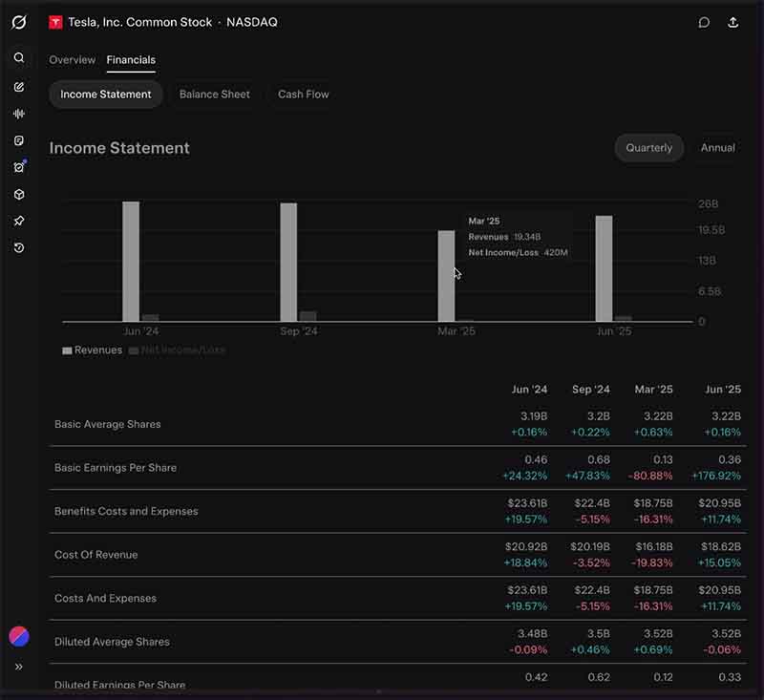Select the Income Statement pill

click(x=106, y=94)
